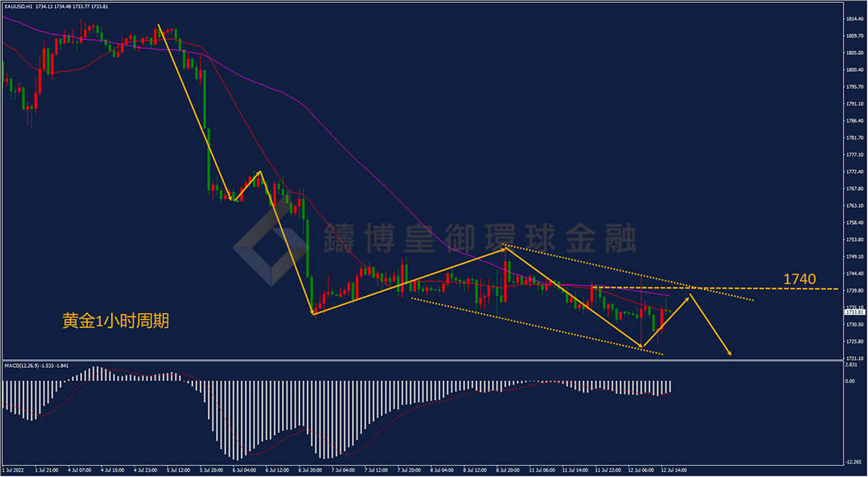The height and width of the screenshot is (477, 868).
Task: Click the MACD 2.831 scale label
Action: 853,365
